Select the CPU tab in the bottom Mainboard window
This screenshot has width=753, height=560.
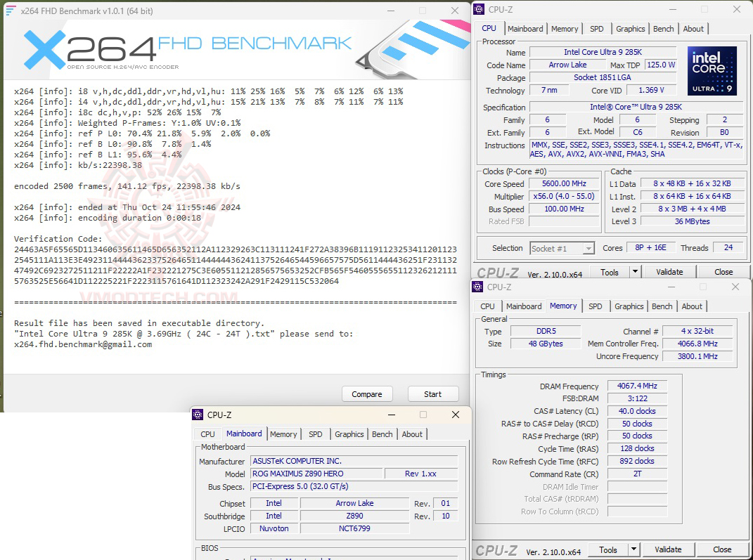pyautogui.click(x=207, y=434)
